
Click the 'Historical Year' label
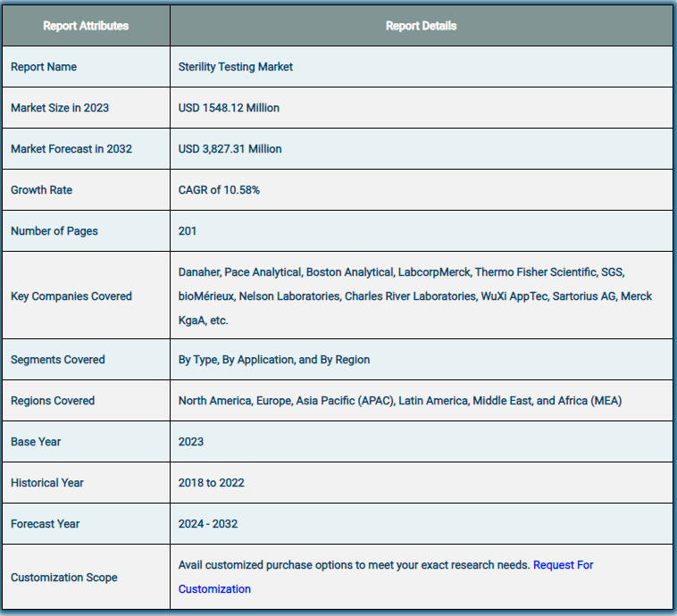pyautogui.click(x=47, y=483)
